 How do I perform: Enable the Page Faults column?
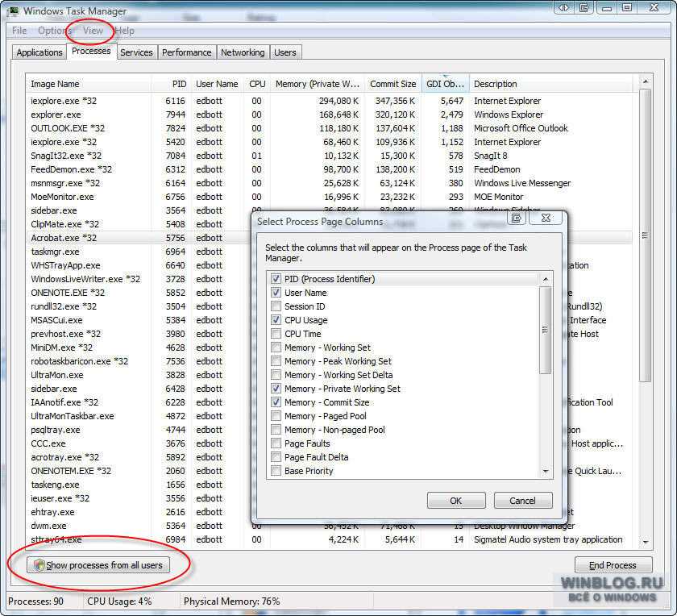tap(276, 443)
